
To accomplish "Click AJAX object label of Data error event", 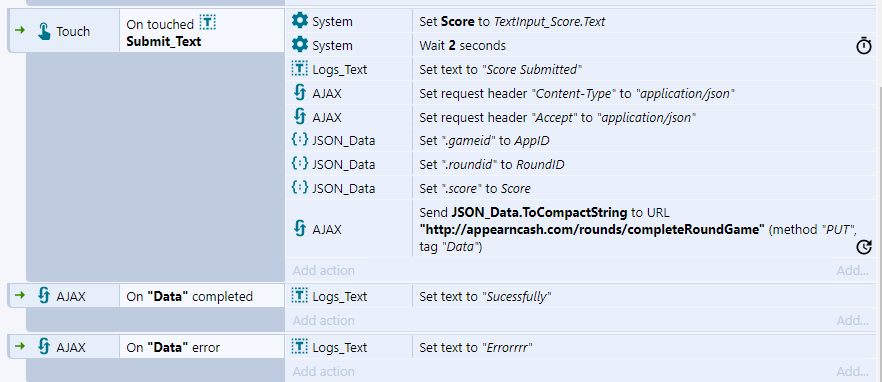I will tap(71, 347).
